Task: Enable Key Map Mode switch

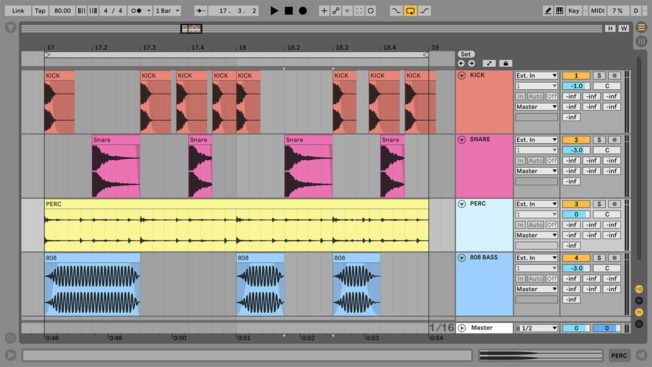Action: pos(574,11)
